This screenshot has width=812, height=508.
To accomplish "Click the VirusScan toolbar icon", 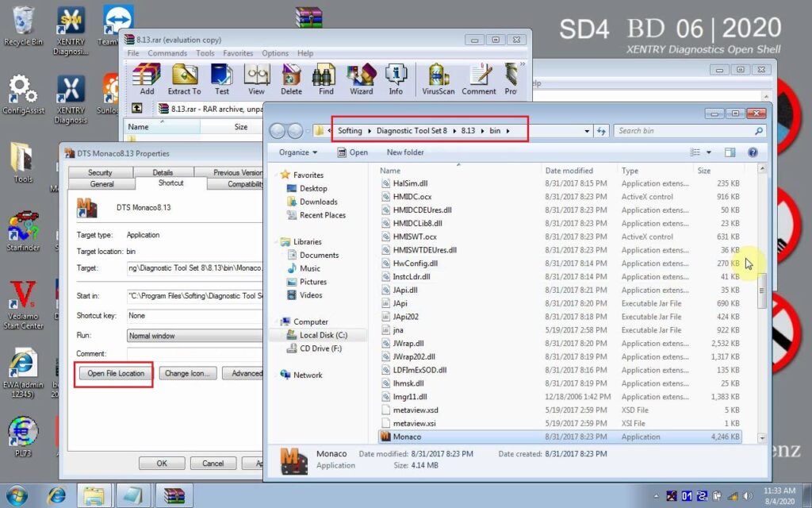I will [x=439, y=79].
